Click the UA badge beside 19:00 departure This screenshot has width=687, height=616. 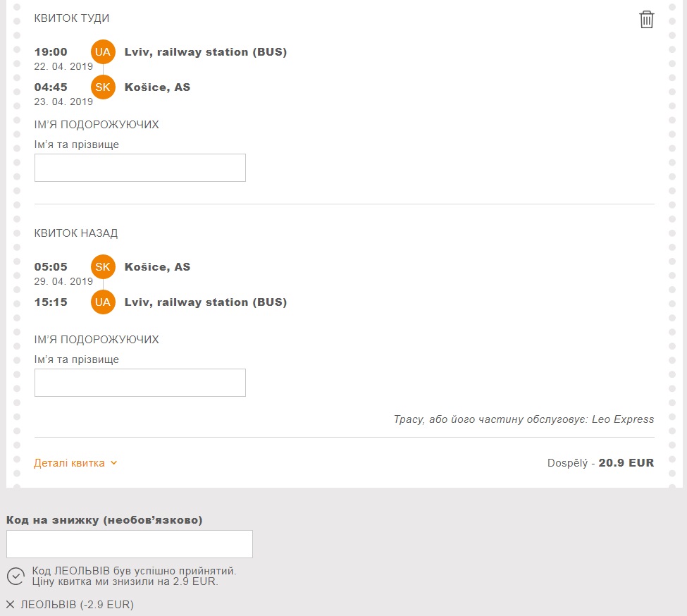103,52
